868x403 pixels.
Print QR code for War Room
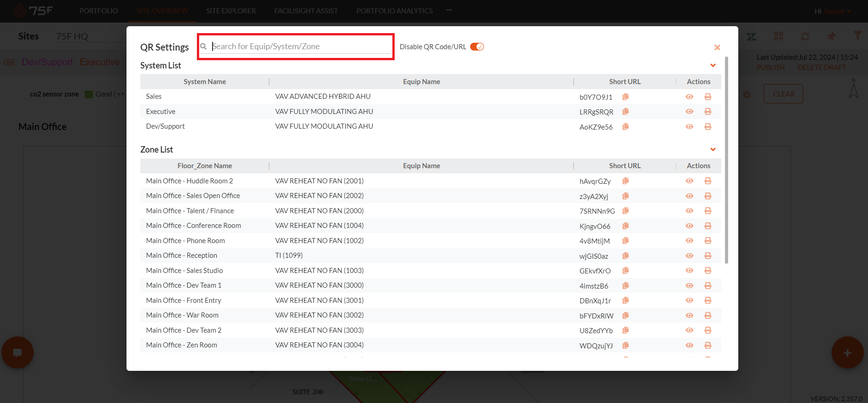click(708, 315)
